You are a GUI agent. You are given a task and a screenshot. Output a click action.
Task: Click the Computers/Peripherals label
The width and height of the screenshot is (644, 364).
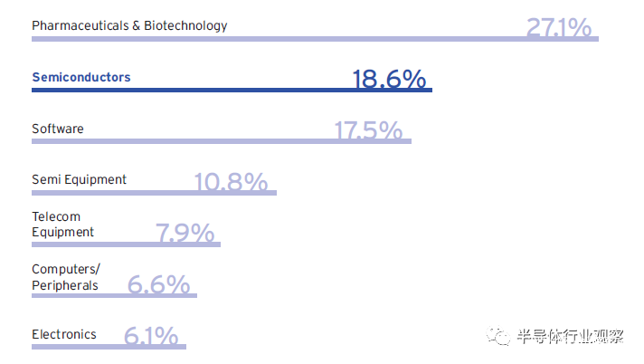66,277
